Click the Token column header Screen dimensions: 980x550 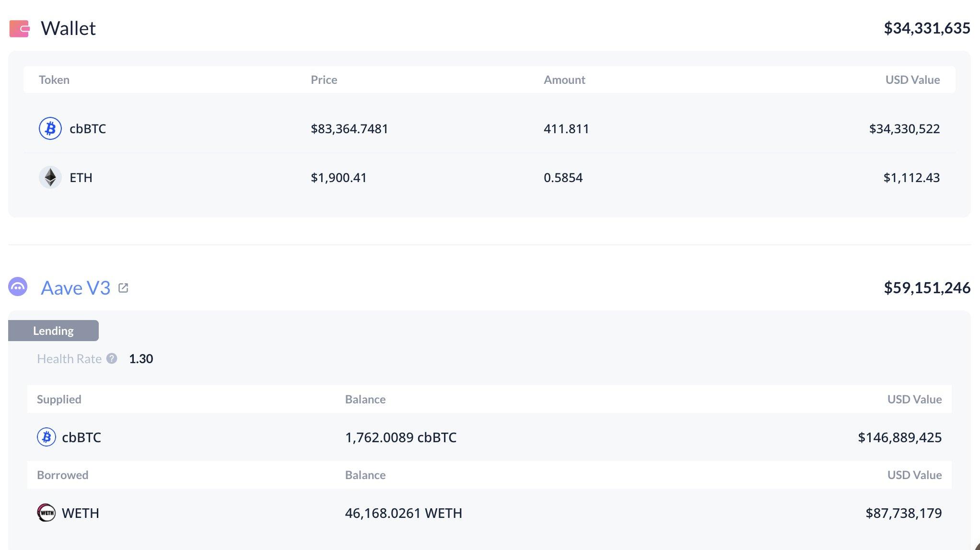click(x=54, y=80)
